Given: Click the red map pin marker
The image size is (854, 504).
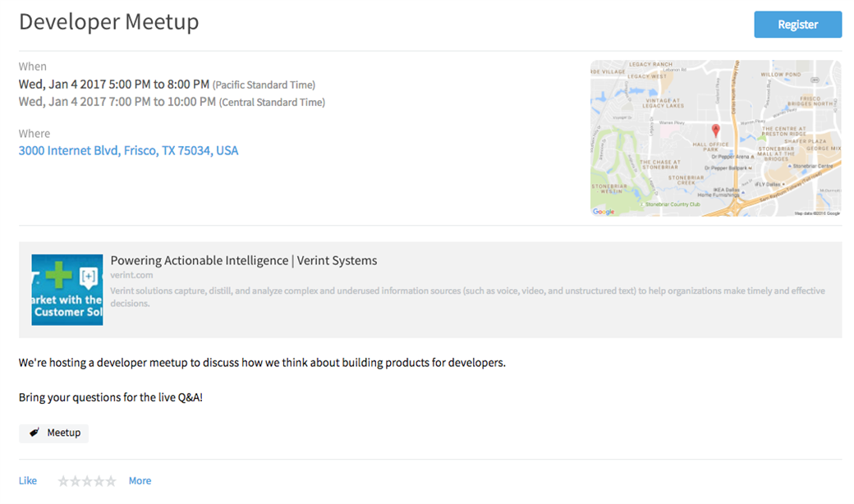Looking at the screenshot, I should point(716,131).
